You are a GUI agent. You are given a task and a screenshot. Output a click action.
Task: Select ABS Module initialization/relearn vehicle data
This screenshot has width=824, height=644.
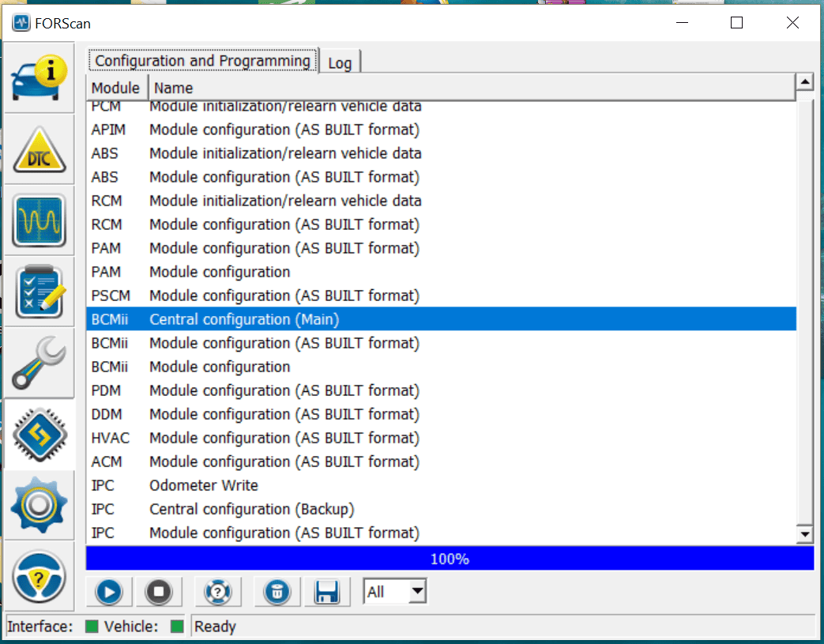coord(442,153)
